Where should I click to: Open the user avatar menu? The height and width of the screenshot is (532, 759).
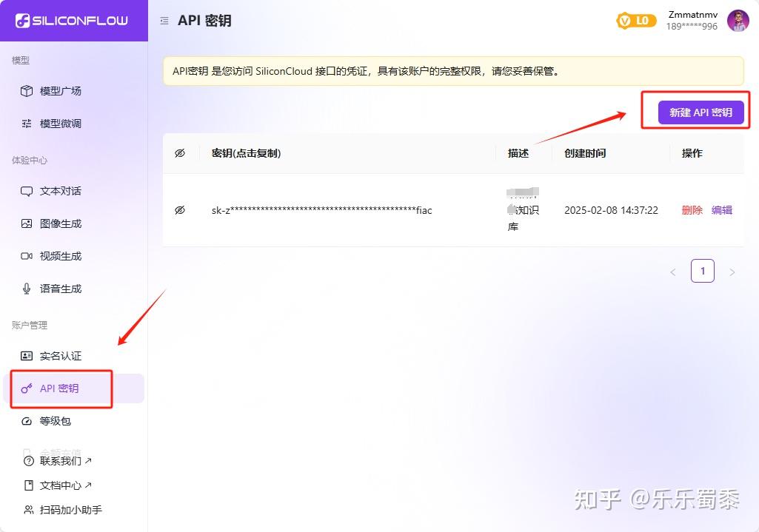(x=738, y=21)
